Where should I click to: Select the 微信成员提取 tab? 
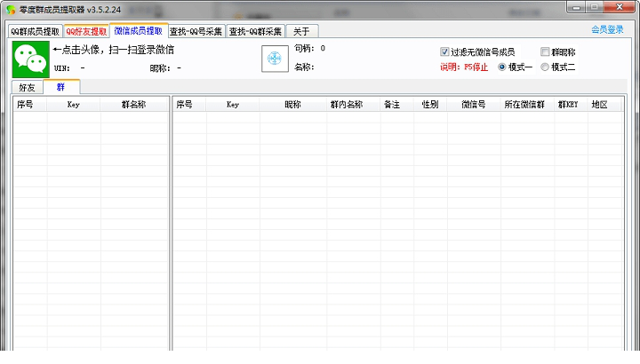click(139, 30)
